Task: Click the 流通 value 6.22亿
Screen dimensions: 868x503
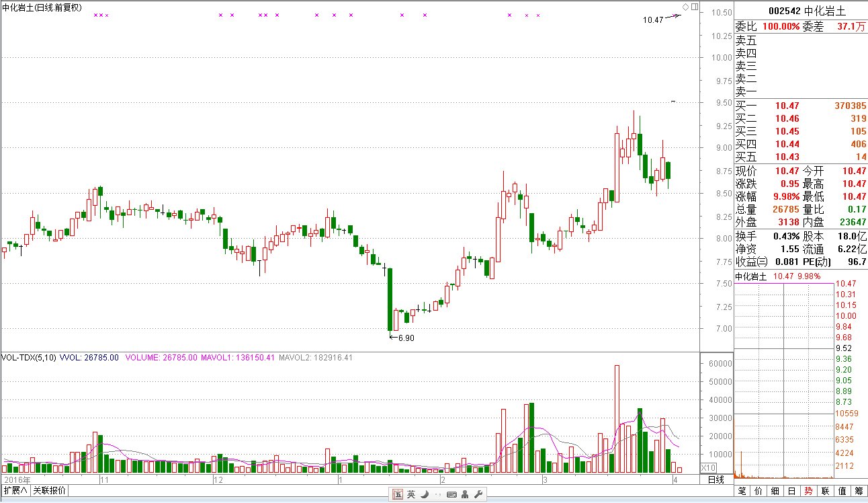Action: [x=852, y=249]
